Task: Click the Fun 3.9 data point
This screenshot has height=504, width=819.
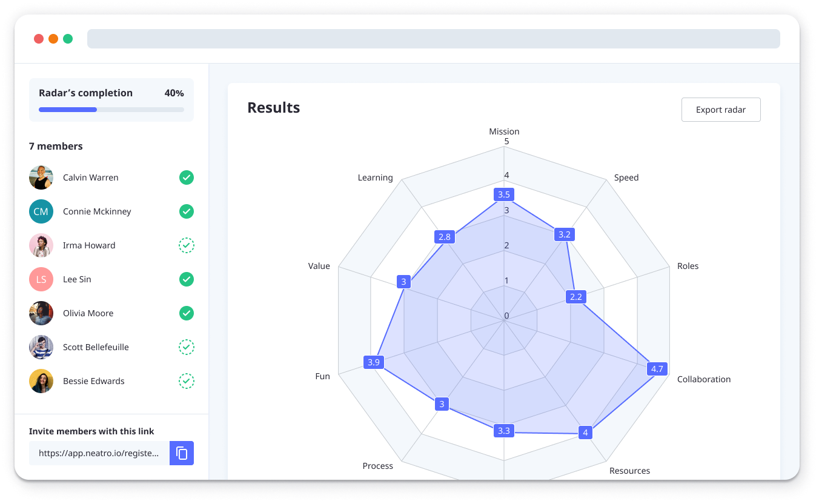Action: (x=374, y=362)
